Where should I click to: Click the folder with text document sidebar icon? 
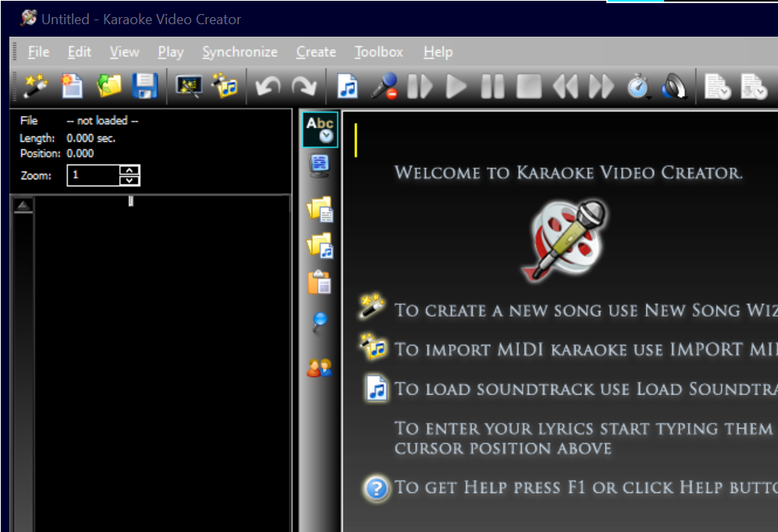click(x=320, y=209)
